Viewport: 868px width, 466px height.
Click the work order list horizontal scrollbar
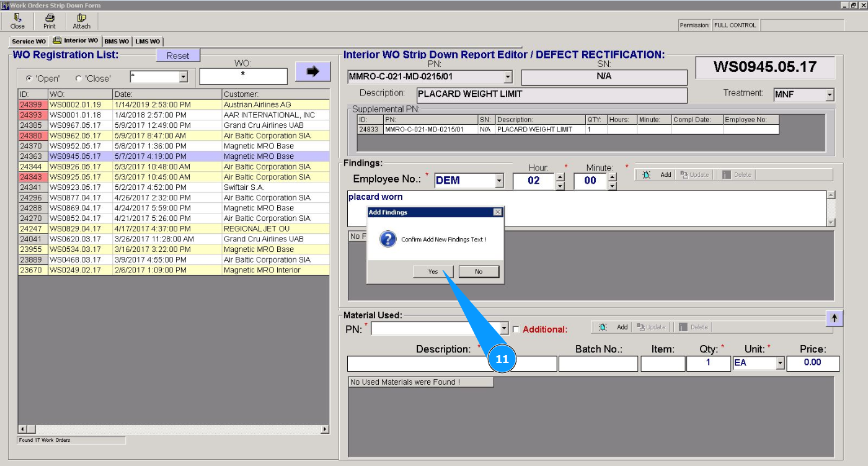pyautogui.click(x=174, y=429)
